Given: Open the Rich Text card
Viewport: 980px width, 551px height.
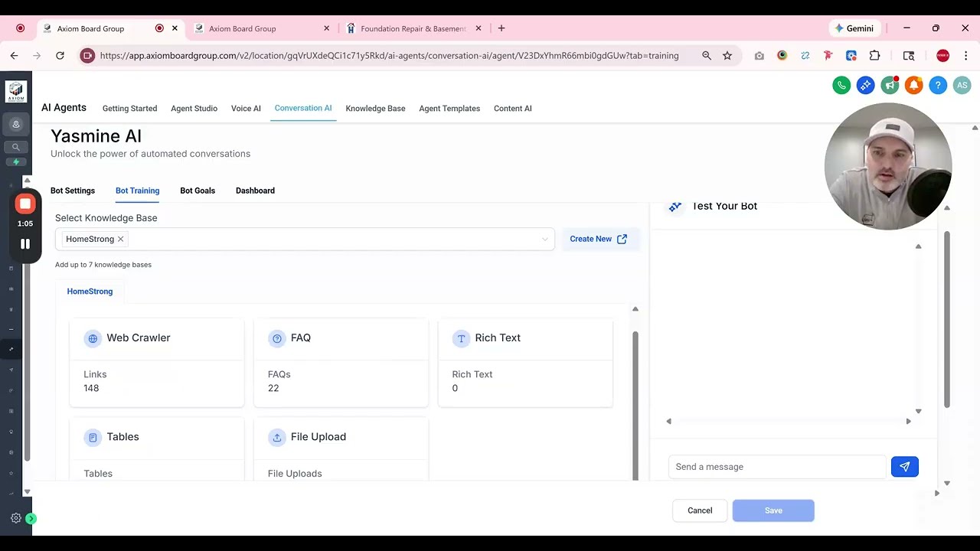Looking at the screenshot, I should click(525, 363).
